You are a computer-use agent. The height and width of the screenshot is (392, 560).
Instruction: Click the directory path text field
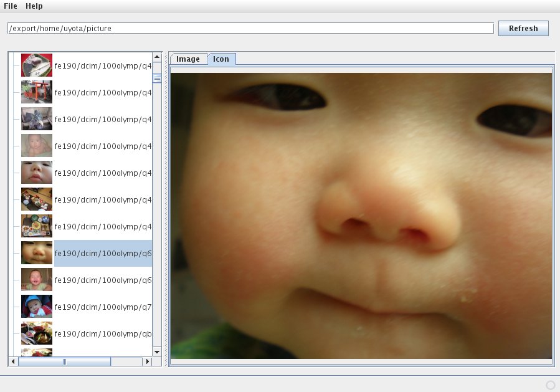click(x=250, y=28)
